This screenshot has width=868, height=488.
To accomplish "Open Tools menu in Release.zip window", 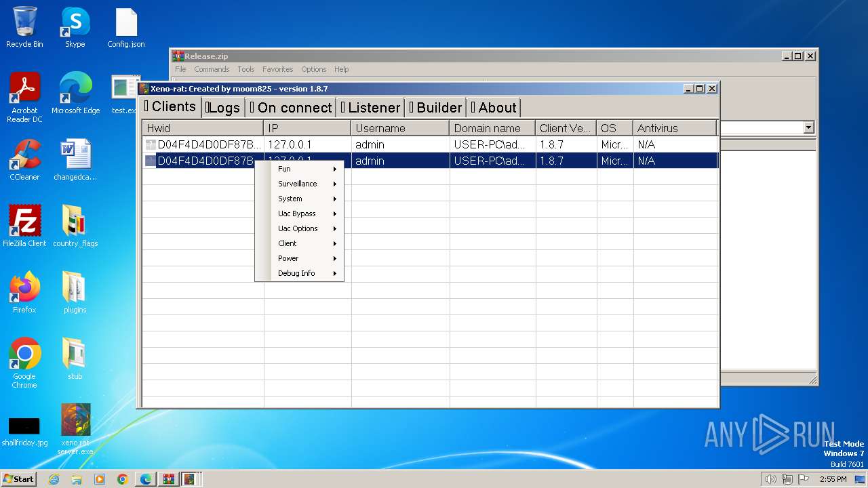I will coord(246,69).
